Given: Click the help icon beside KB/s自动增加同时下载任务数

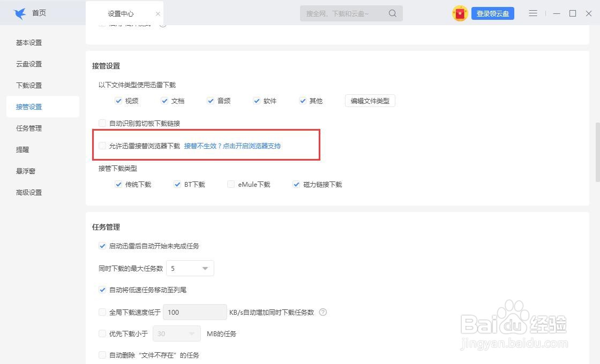Looking at the screenshot, I should [323, 312].
